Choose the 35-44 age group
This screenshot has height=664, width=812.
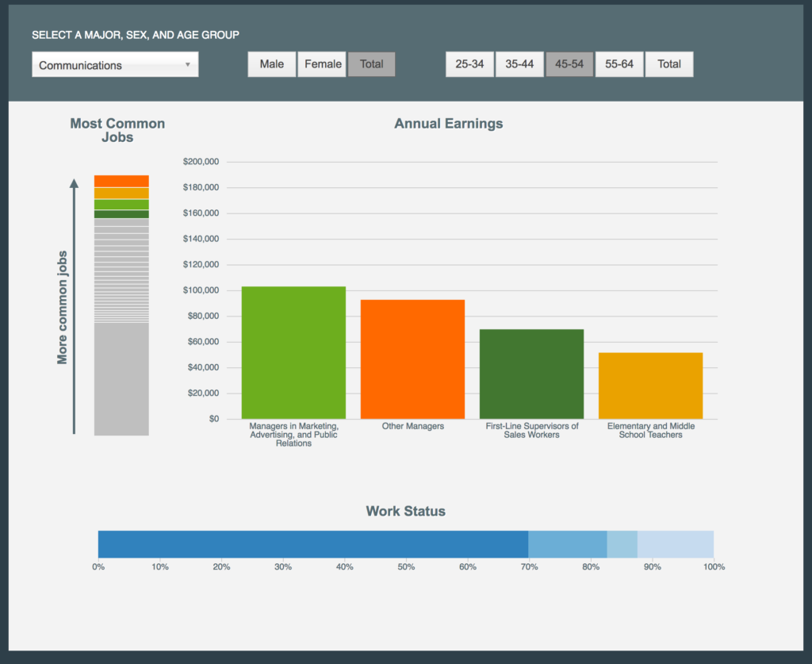pyautogui.click(x=519, y=64)
